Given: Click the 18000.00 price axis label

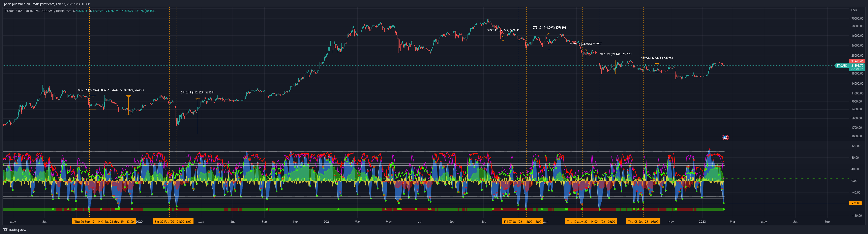Looking at the screenshot, I should [x=857, y=74].
